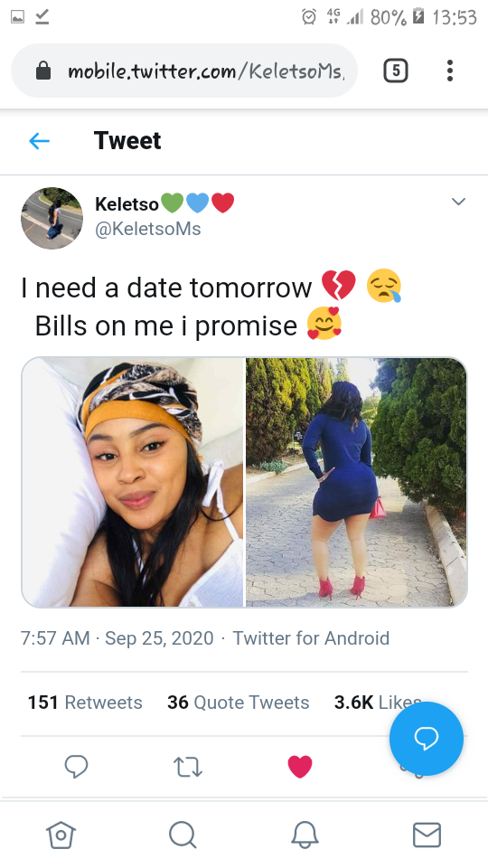
Task: Open the 36 Quote Tweets list
Action: coord(239,702)
